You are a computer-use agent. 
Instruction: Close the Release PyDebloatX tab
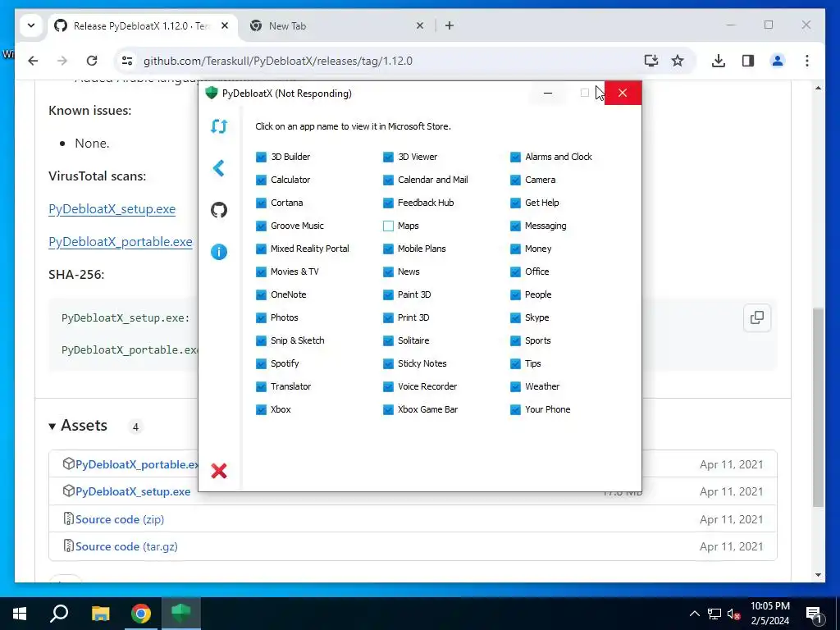point(225,25)
